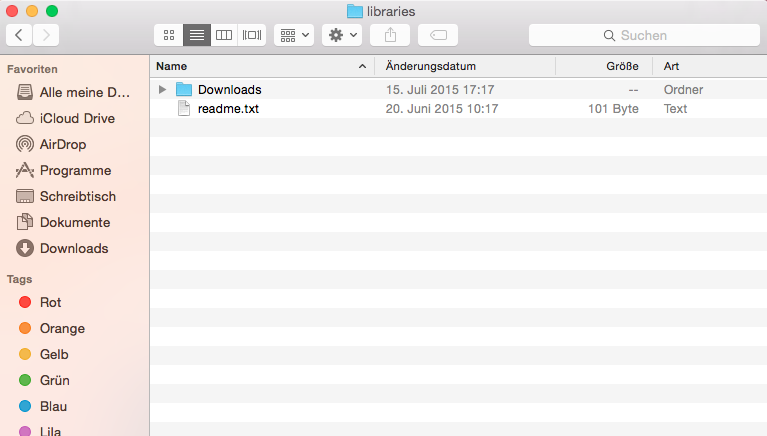The height and width of the screenshot is (436, 767).
Task: Go forward with the right arrow button
Action: click(x=46, y=35)
